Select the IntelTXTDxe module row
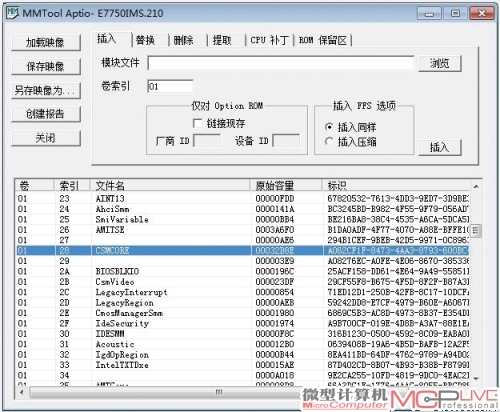500x412 pixels. tap(242, 365)
